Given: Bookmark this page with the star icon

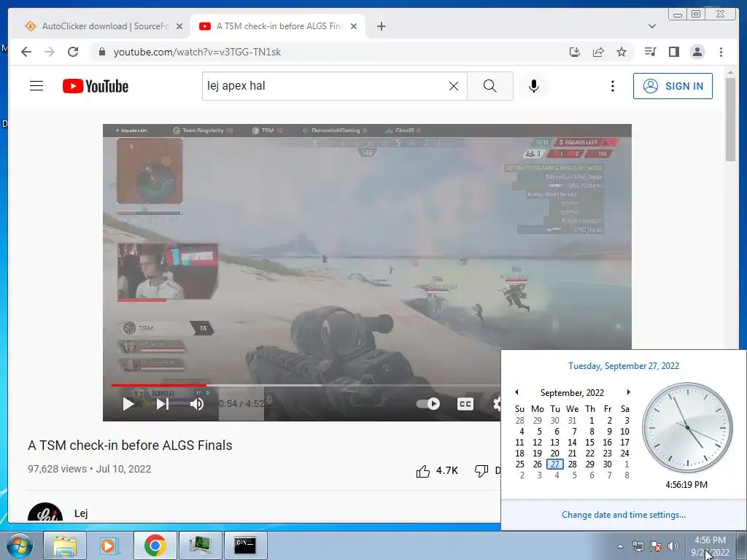Looking at the screenshot, I should pyautogui.click(x=622, y=52).
